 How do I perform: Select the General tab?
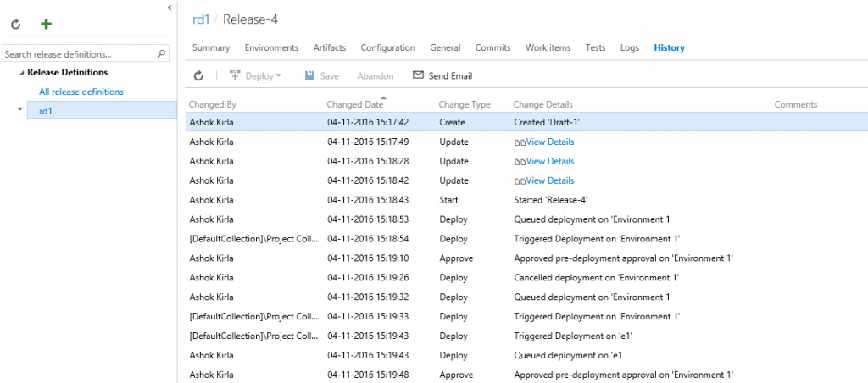(445, 47)
